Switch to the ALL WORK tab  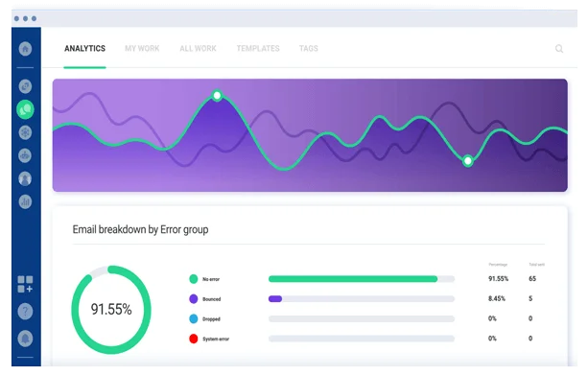[x=198, y=48]
